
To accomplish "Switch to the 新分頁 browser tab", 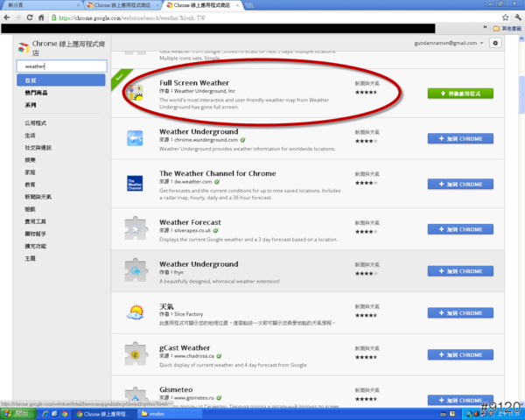I will point(35,5).
